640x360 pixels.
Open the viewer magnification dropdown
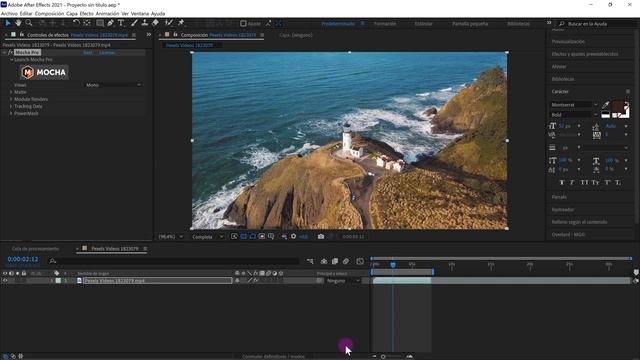tap(171, 237)
